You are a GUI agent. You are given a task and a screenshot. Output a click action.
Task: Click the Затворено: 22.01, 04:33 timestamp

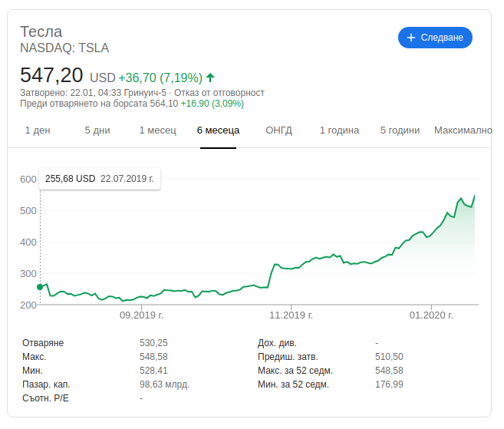[x=94, y=93]
